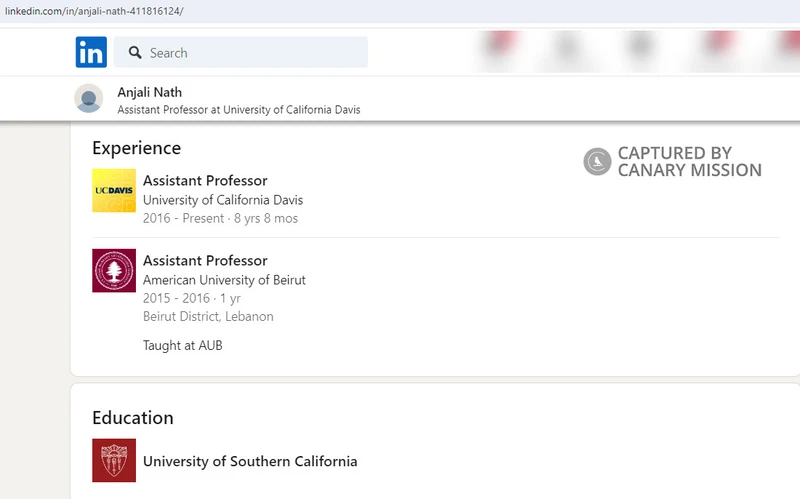Click the second blurred navigation item

tap(567, 48)
